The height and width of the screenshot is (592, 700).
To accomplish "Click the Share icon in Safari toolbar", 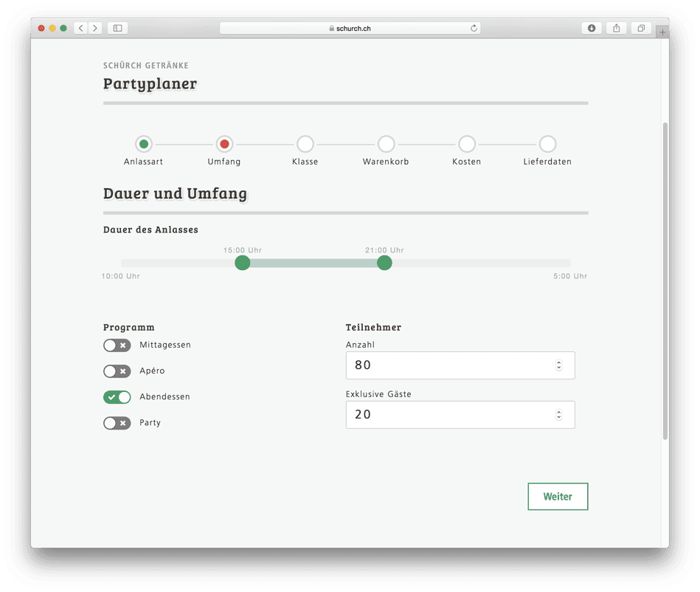I will click(617, 28).
